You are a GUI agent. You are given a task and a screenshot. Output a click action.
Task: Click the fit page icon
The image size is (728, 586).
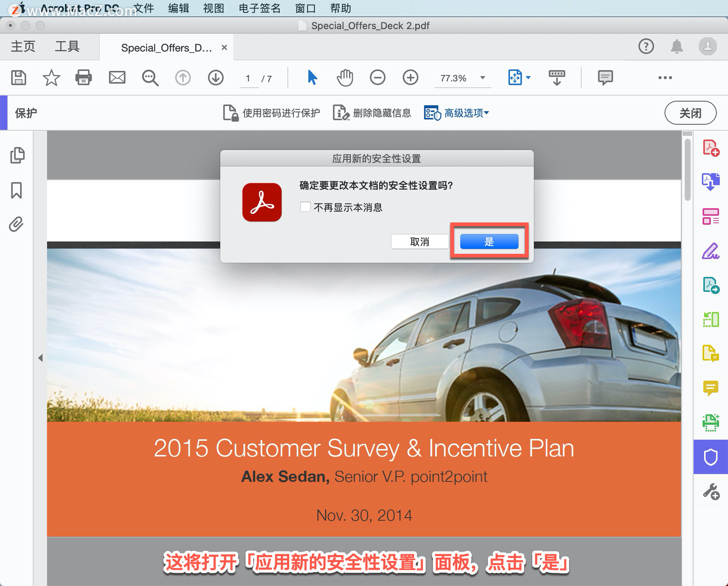(x=515, y=78)
